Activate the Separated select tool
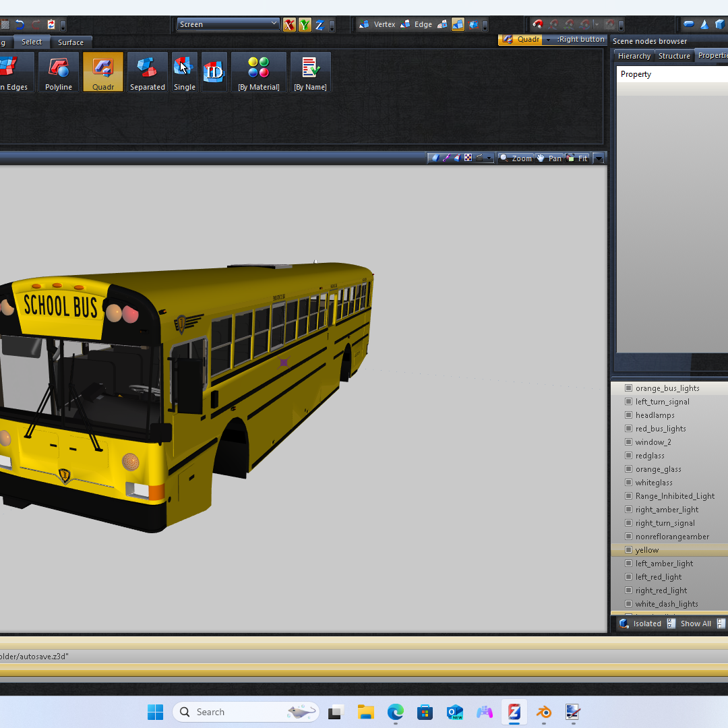Image resolution: width=728 pixels, height=728 pixels. tap(147, 72)
